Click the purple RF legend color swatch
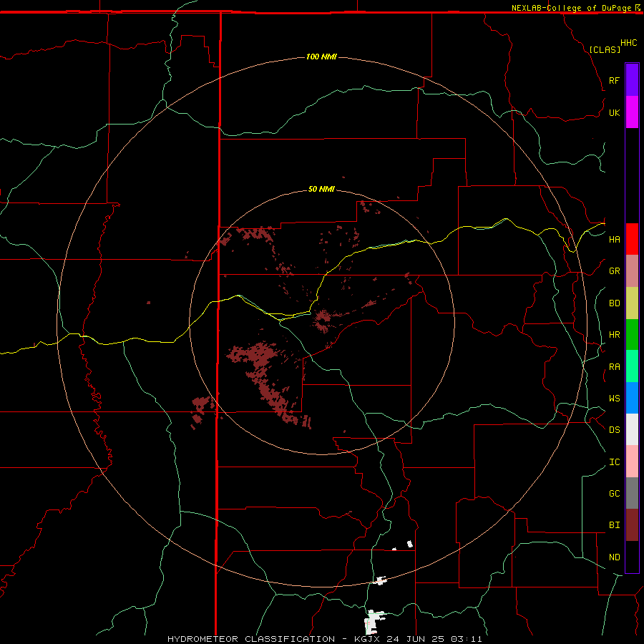The height and width of the screenshot is (644, 644). point(632,80)
